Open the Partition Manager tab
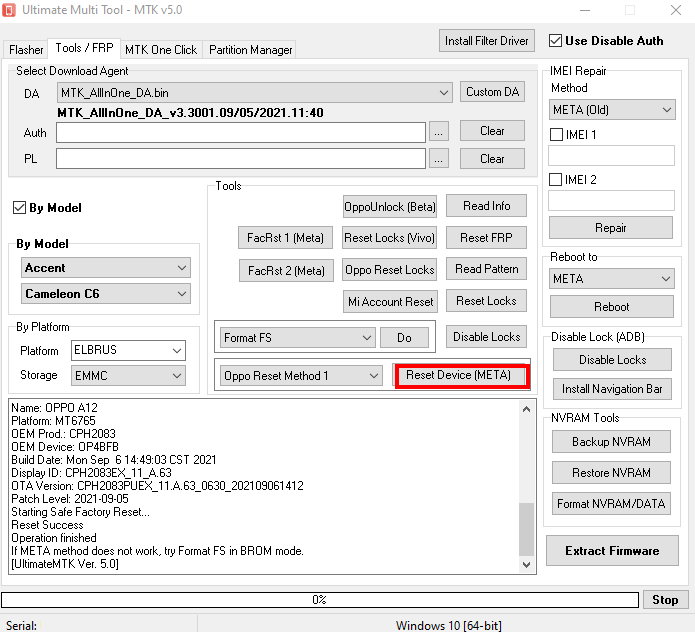Image resolution: width=695 pixels, height=632 pixels. (x=250, y=50)
